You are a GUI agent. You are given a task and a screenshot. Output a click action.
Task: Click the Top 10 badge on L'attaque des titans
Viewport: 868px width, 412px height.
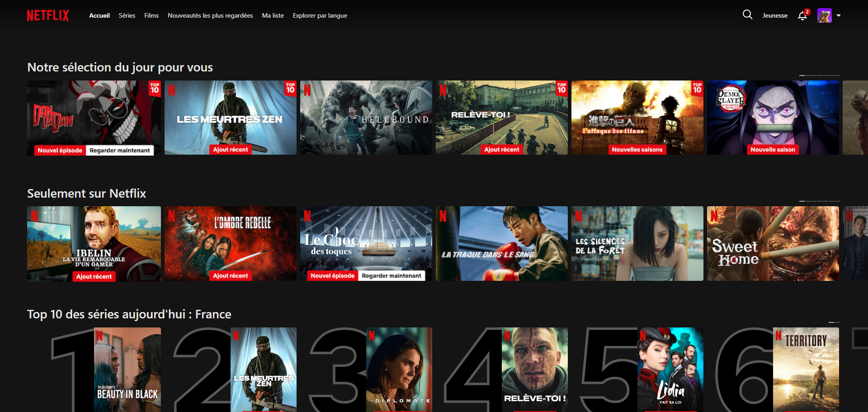tap(697, 88)
